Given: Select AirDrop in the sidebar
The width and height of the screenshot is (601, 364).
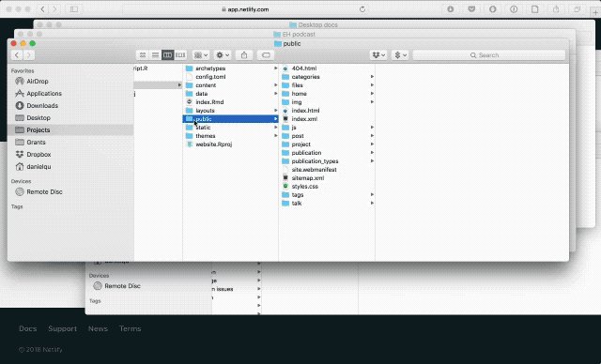Looking at the screenshot, I should point(70,81).
